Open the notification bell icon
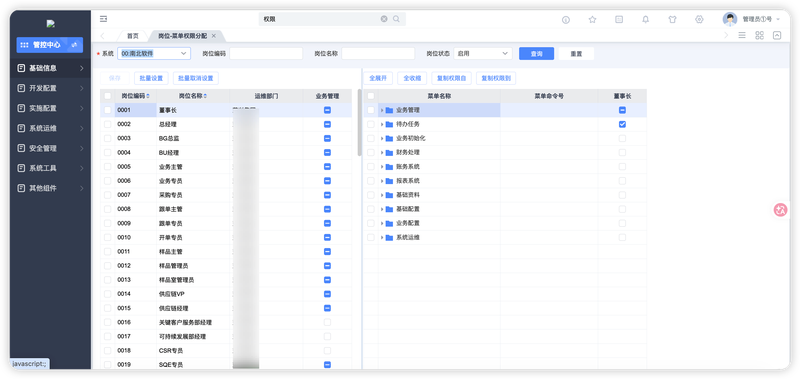The height and width of the screenshot is (379, 800). 645,19
